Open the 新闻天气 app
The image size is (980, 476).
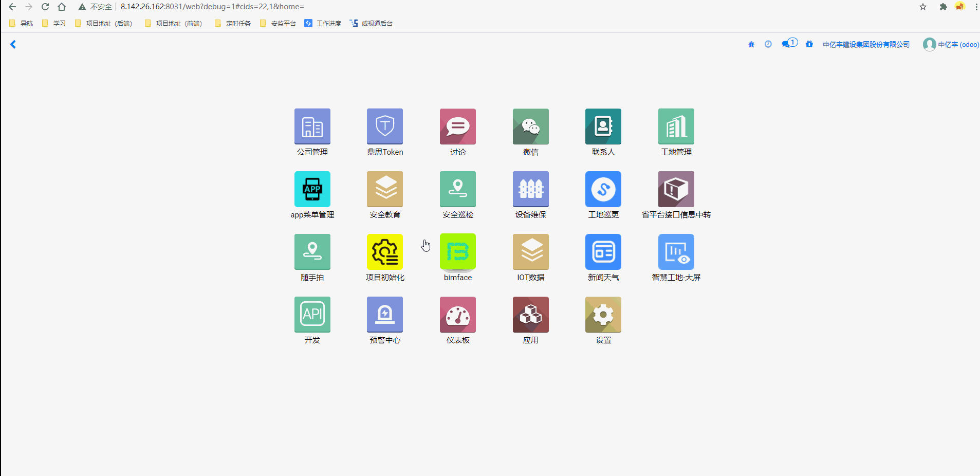click(x=603, y=252)
